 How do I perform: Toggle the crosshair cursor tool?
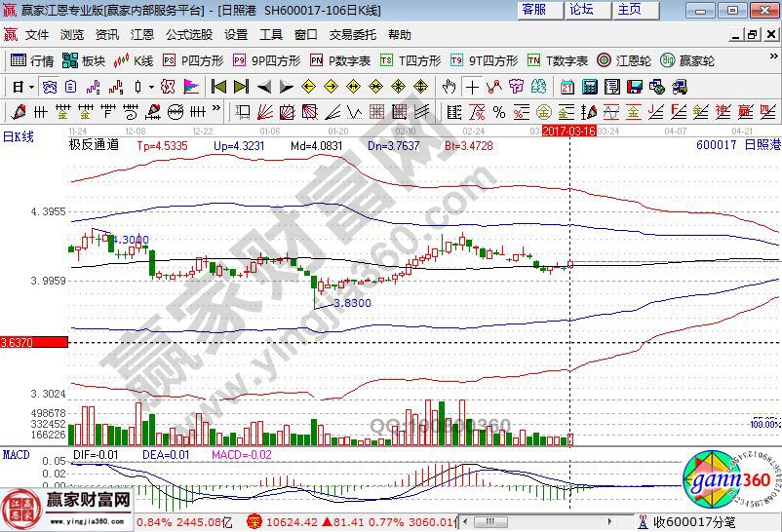(473, 87)
